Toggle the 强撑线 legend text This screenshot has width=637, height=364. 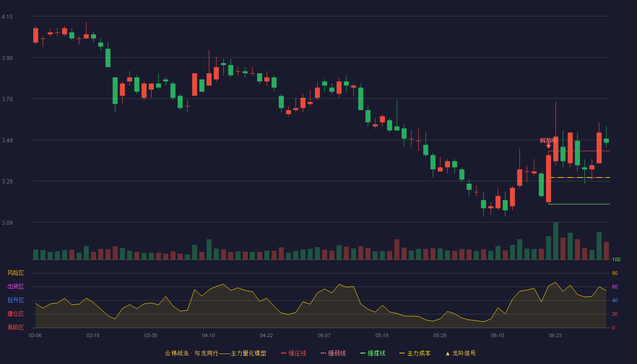tap(376, 353)
